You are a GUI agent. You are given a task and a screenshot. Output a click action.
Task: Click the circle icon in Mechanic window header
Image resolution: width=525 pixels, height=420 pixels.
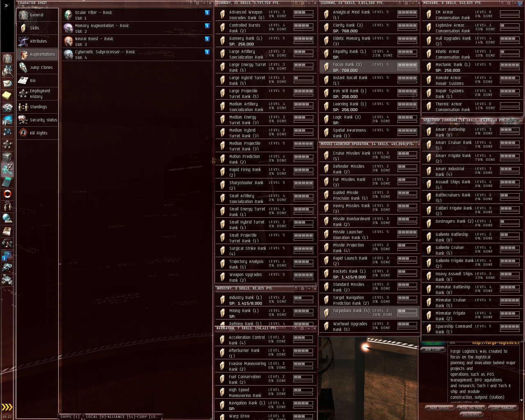click(509, 3)
